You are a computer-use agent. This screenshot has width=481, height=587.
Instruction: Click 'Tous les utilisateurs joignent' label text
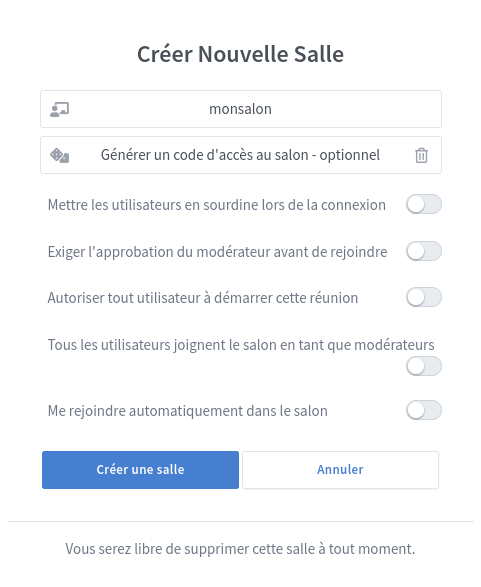coord(241,345)
